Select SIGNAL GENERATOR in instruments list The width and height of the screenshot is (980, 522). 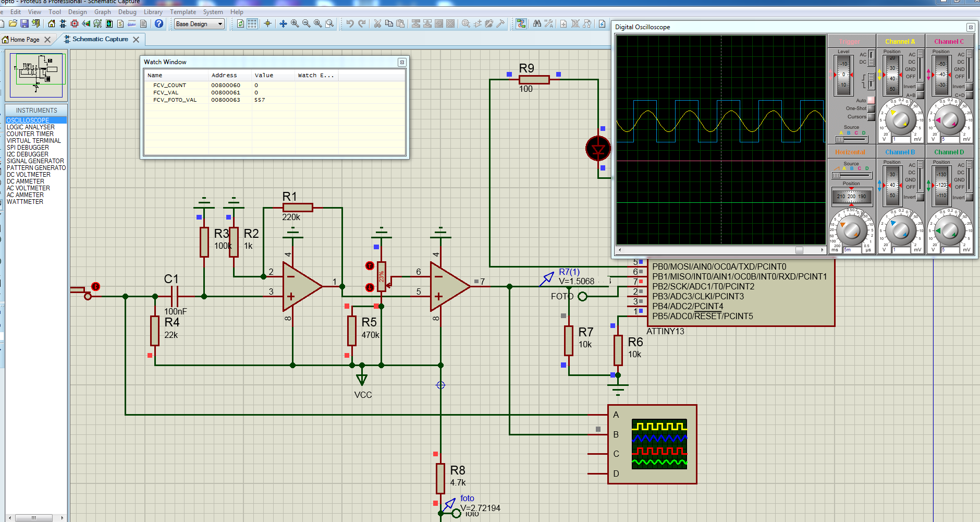pyautogui.click(x=35, y=161)
